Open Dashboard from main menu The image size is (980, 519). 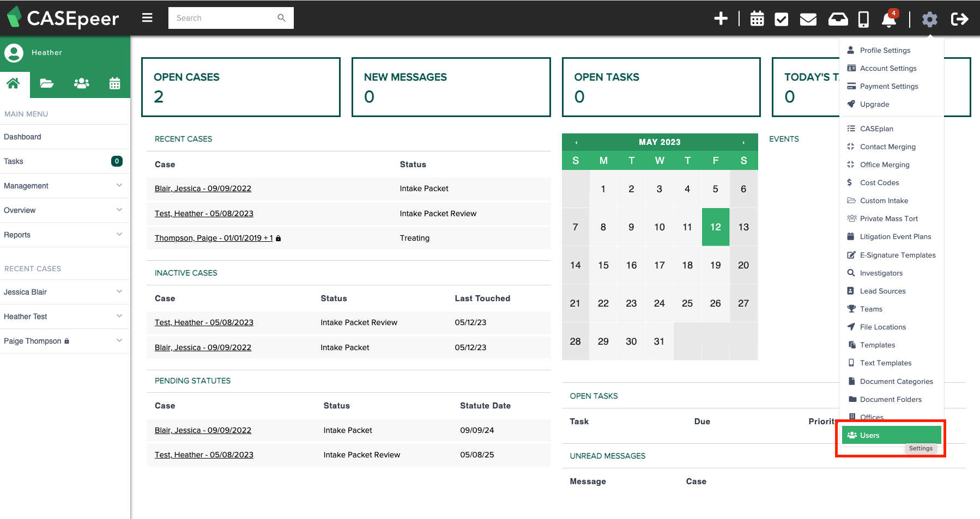pyautogui.click(x=65, y=137)
